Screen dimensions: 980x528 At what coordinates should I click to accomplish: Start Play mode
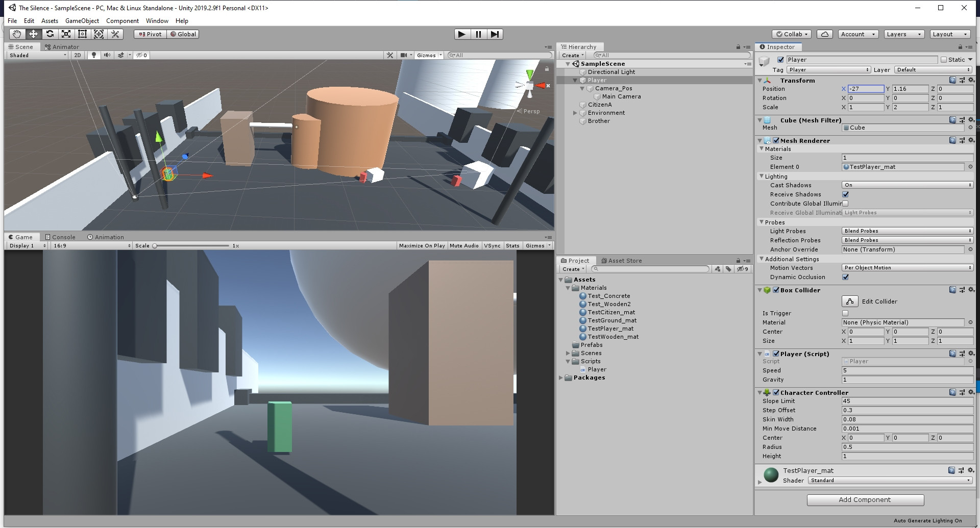coord(462,34)
